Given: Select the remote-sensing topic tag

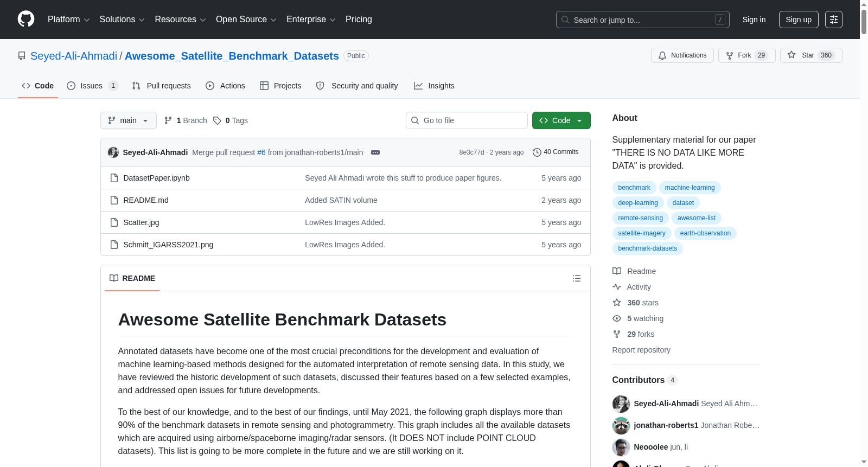Looking at the screenshot, I should click(x=641, y=218).
